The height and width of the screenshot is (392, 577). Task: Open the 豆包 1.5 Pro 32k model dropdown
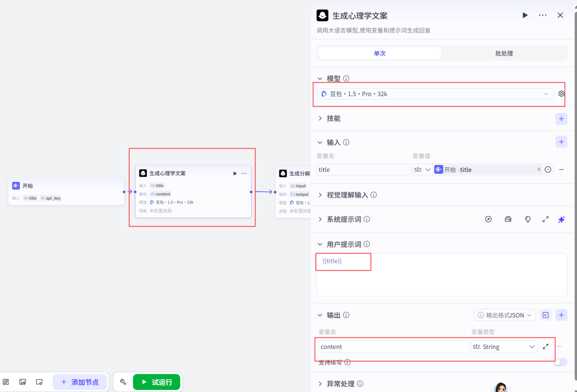pos(434,94)
